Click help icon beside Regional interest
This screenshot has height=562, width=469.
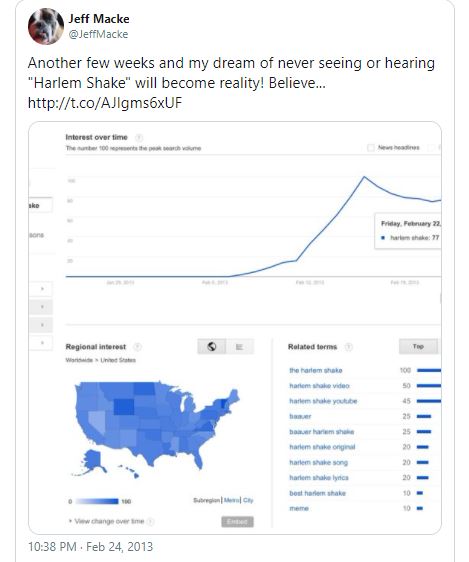click(137, 347)
